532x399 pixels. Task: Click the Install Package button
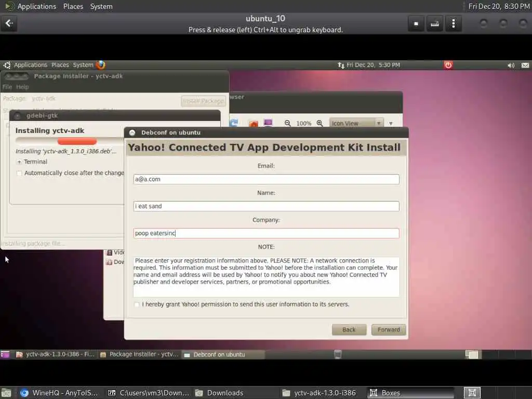click(x=203, y=101)
